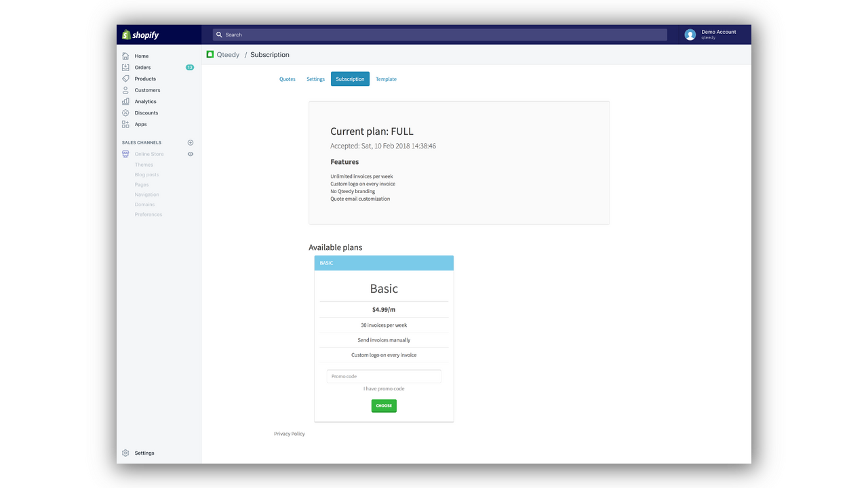Click the Online Store storefront icon
The width and height of the screenshot is (868, 488).
125,154
